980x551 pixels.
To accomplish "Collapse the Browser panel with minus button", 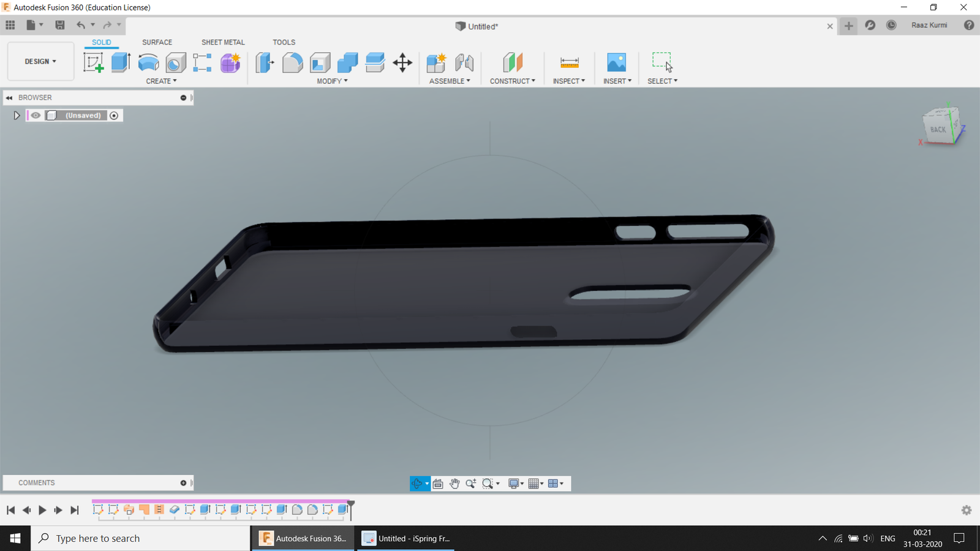I will click(x=183, y=97).
